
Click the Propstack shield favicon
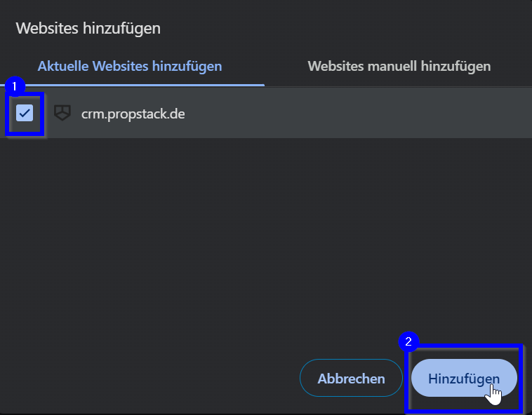62,113
